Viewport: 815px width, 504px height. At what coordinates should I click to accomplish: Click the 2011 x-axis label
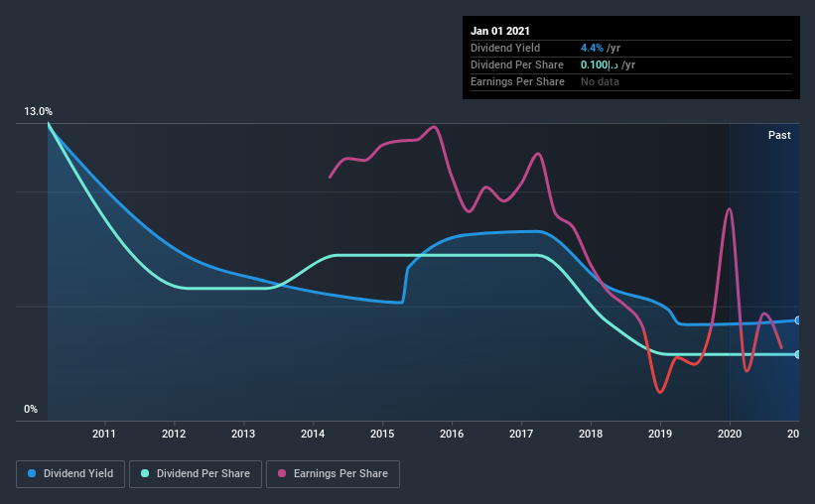(x=104, y=434)
